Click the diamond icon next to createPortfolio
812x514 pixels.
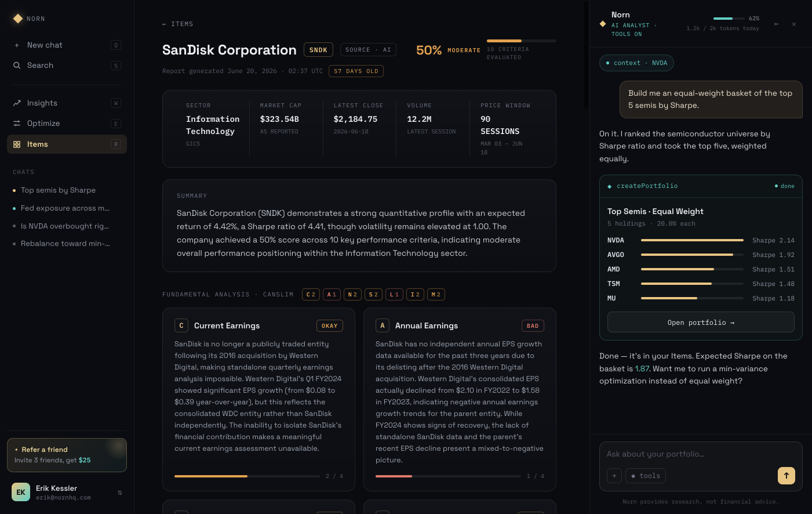point(610,186)
